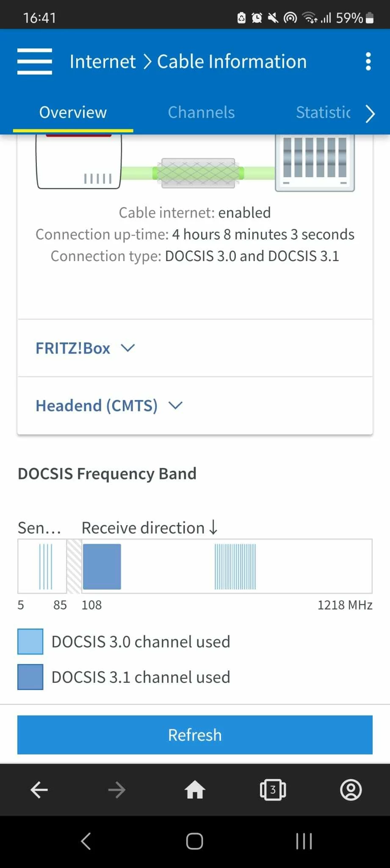This screenshot has height=868, width=390.
Task: Click the DOCSIS 3.0 legend color swatch
Action: point(30,642)
